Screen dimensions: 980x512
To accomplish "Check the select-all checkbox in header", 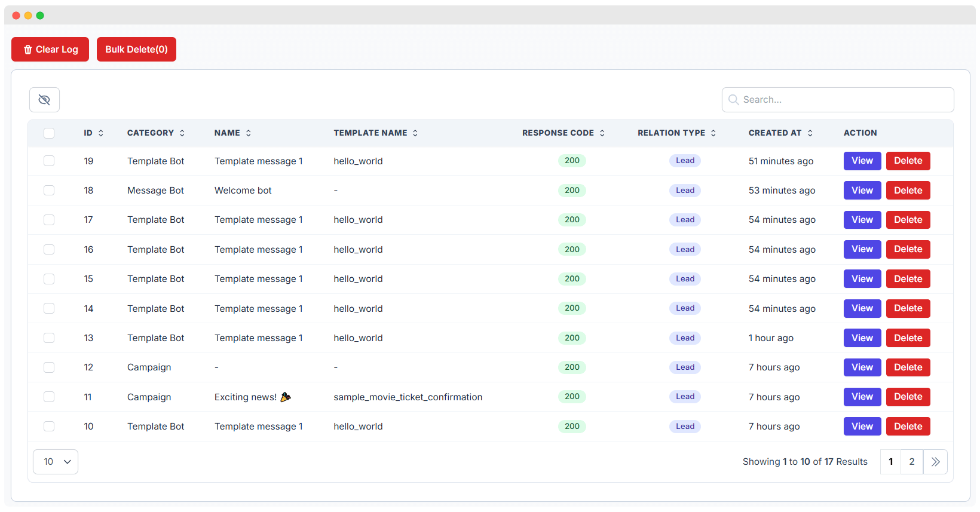I will (49, 133).
